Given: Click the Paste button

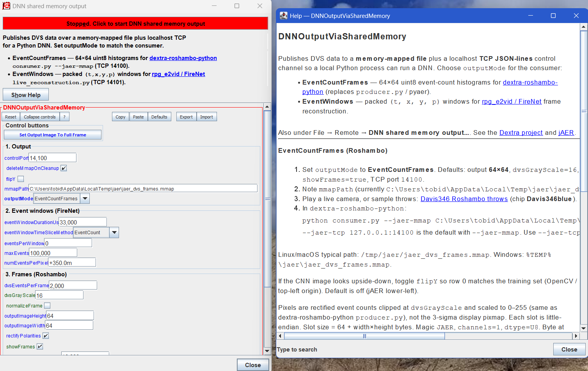Looking at the screenshot, I should click(139, 117).
